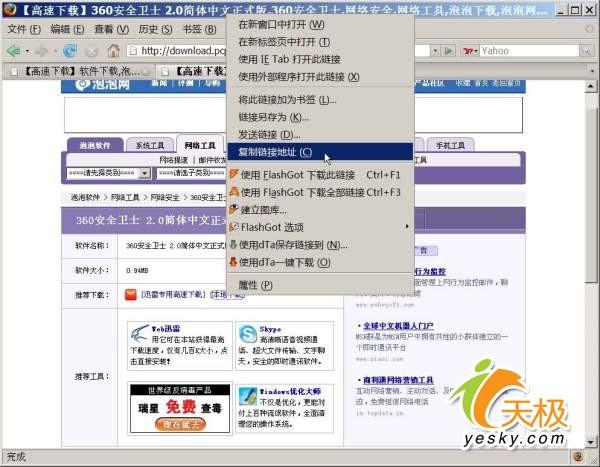Click the red Thunder download icon
600x467 pixels.
coord(130,294)
